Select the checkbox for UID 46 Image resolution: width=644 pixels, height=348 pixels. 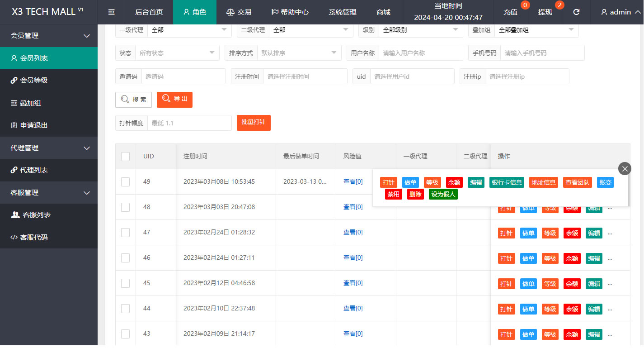coord(125,257)
